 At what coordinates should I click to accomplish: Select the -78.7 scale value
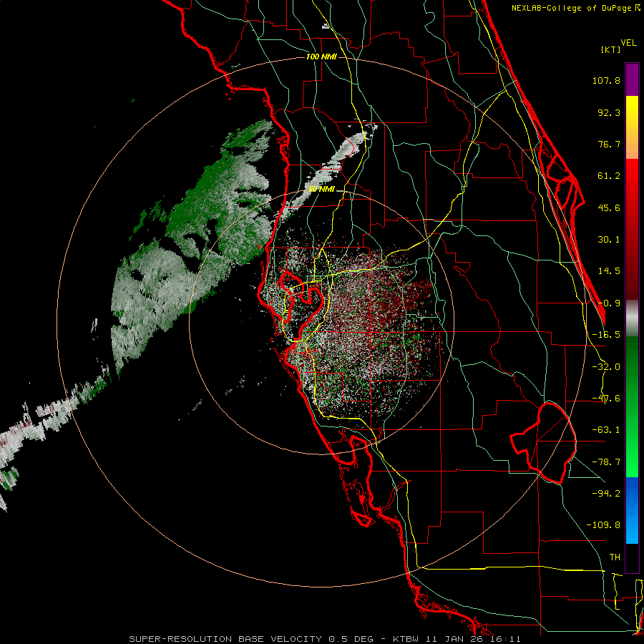click(x=606, y=462)
